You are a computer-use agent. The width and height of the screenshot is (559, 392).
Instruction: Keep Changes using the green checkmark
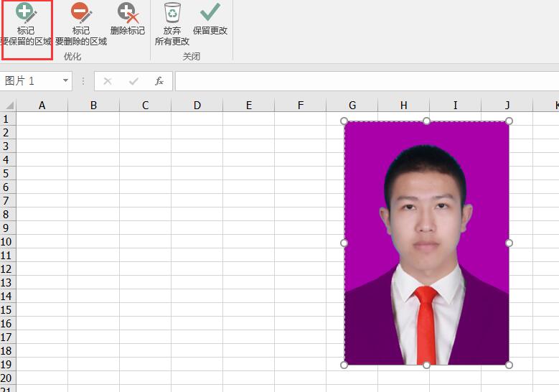[210, 13]
